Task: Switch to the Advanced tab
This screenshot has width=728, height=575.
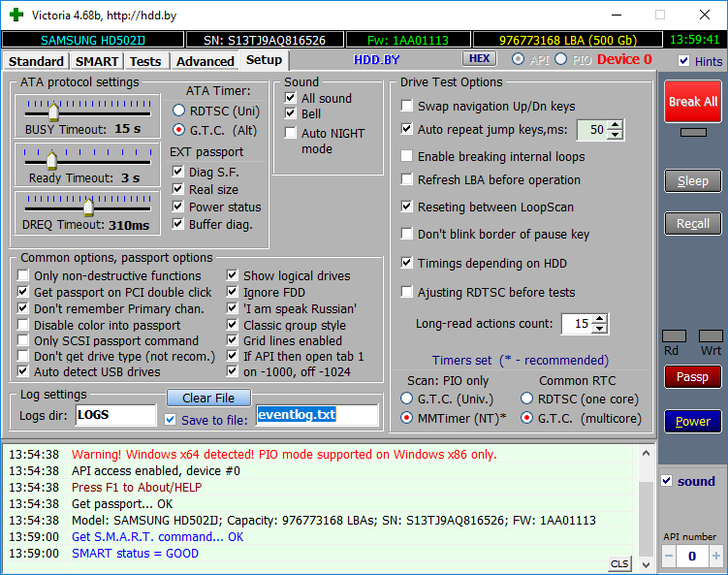Action: tap(205, 61)
